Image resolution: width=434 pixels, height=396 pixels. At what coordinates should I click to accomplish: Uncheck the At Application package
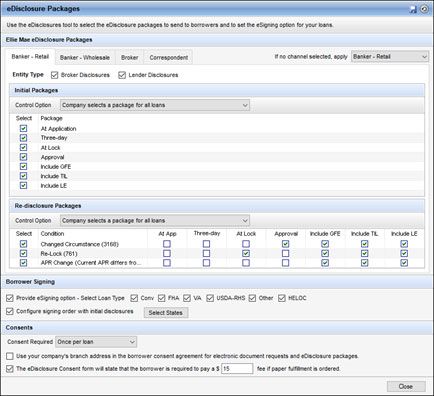[23, 128]
